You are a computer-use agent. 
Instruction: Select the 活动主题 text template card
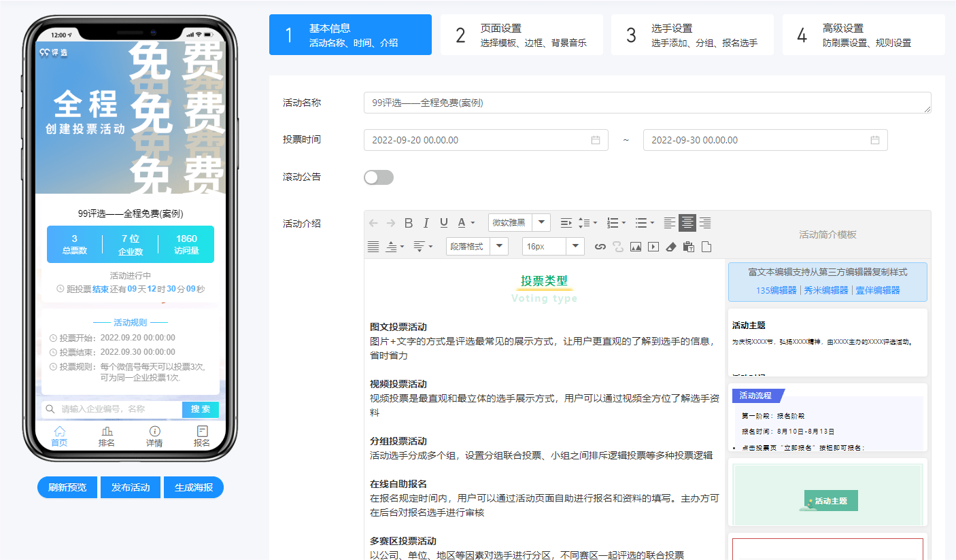[x=827, y=343]
